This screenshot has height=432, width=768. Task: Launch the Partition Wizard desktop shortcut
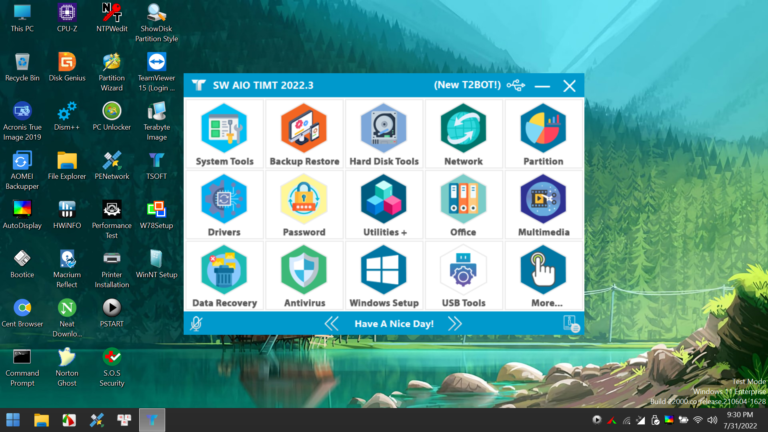coord(112,72)
